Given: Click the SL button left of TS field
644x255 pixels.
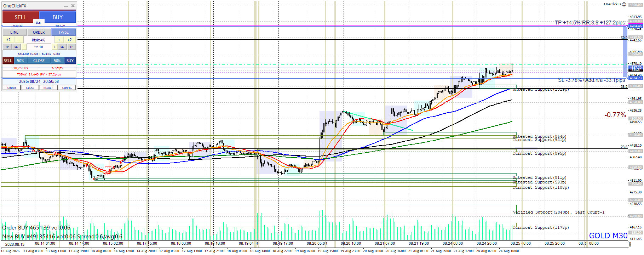Looking at the screenshot, I should coord(16,47).
